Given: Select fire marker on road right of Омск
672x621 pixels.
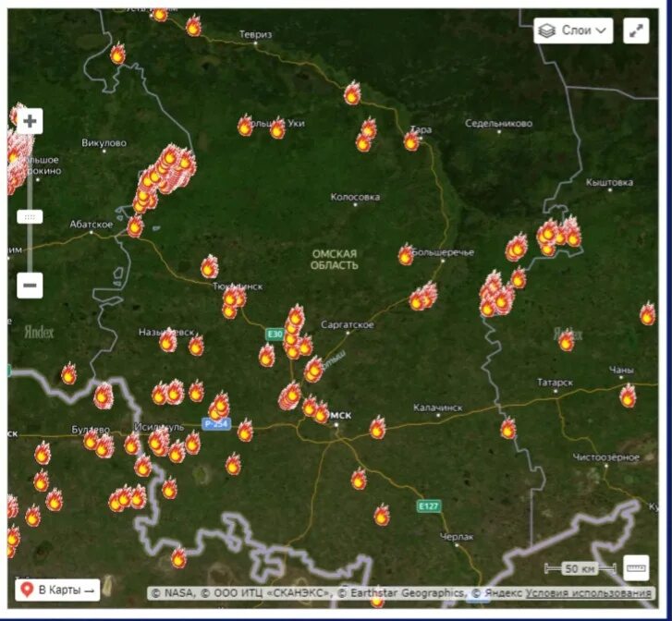Looking at the screenshot, I should point(377,427).
